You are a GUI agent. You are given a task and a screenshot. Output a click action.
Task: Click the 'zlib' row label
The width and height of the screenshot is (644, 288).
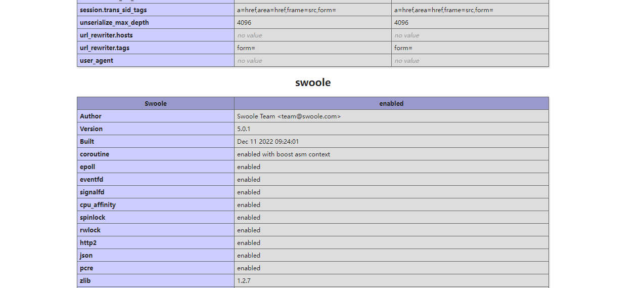point(85,280)
